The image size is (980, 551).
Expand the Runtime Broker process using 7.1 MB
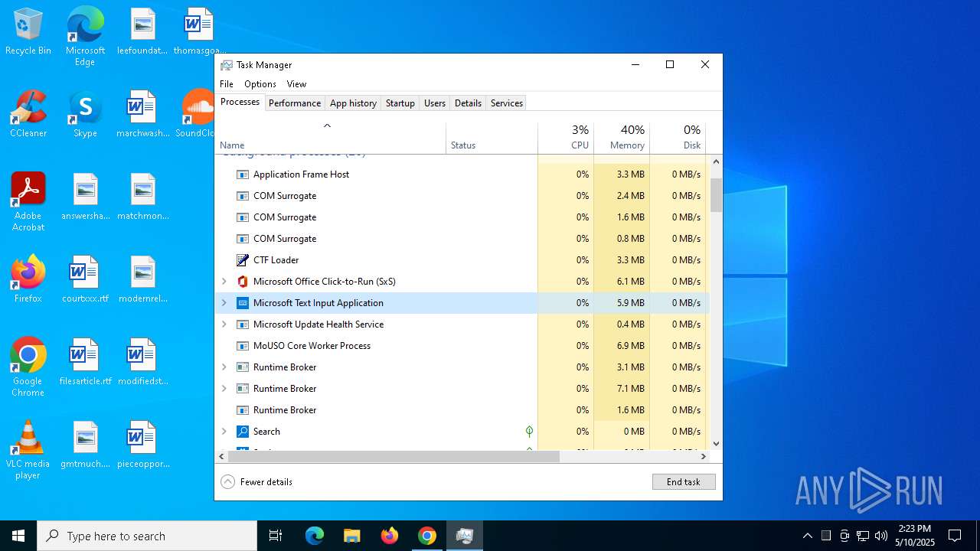(x=224, y=389)
